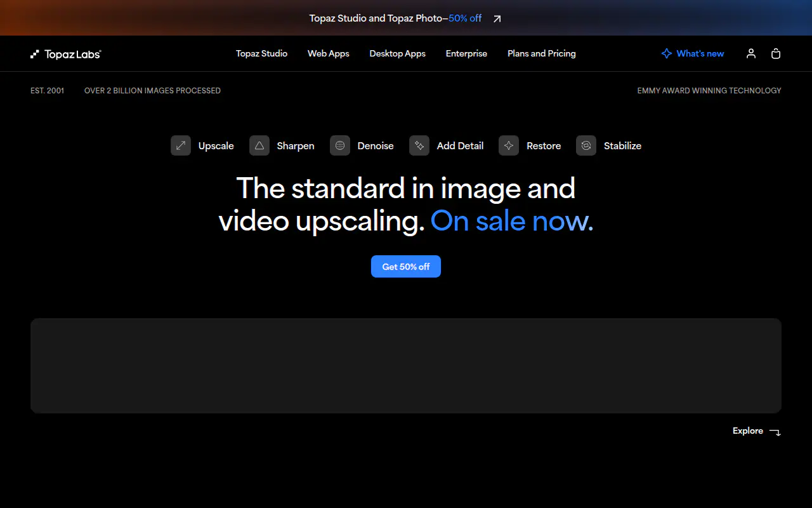Click the On sale now headline text
The image size is (812, 508).
pos(512,221)
